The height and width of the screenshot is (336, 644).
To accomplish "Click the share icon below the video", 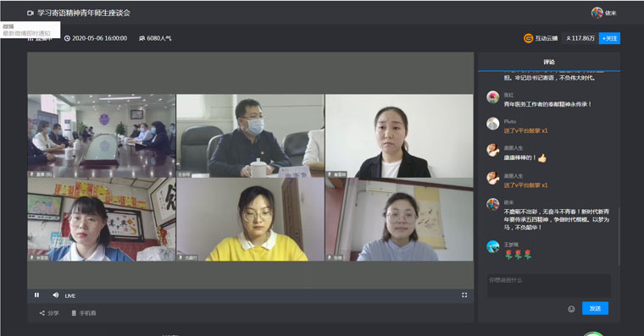I will (42, 313).
